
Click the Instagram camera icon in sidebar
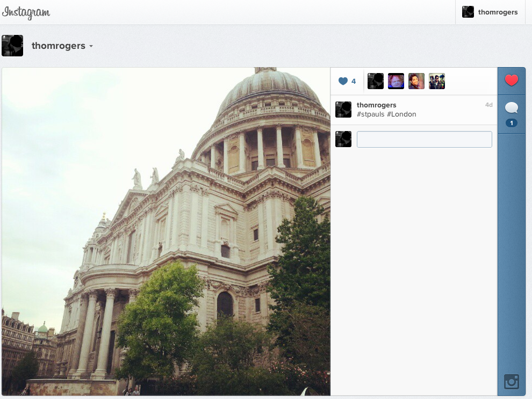pos(511,382)
